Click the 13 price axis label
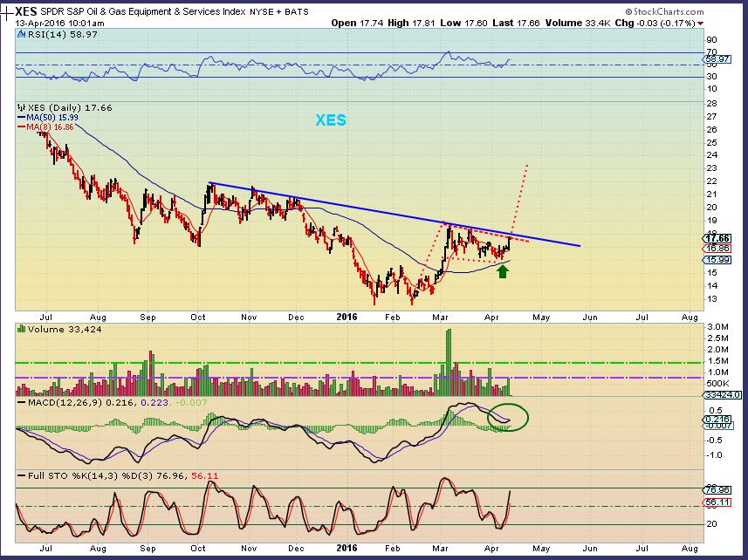The width and height of the screenshot is (748, 560). click(711, 299)
